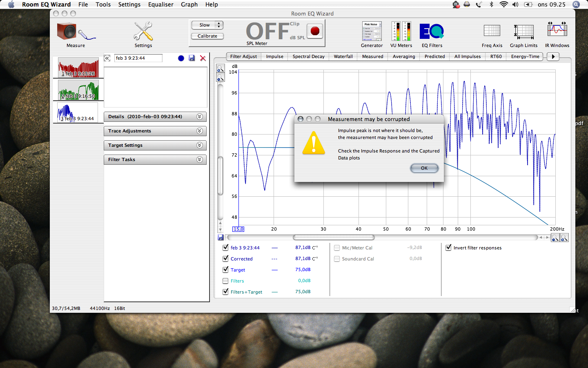588x368 pixels.
Task: Click the Bluetooth menu bar icon
Action: click(492, 4)
